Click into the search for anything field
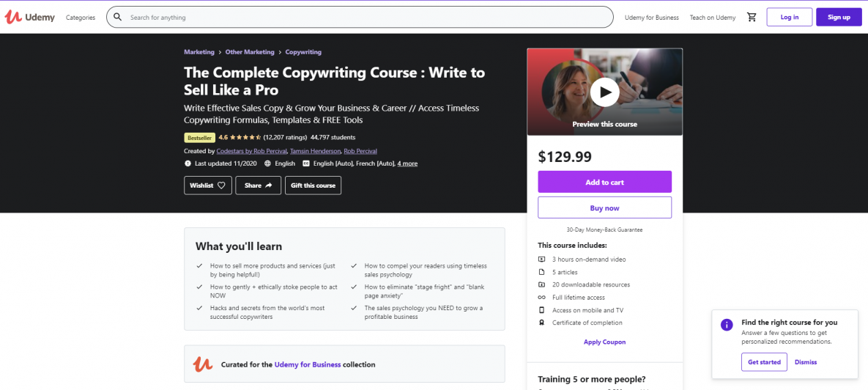 360,17
